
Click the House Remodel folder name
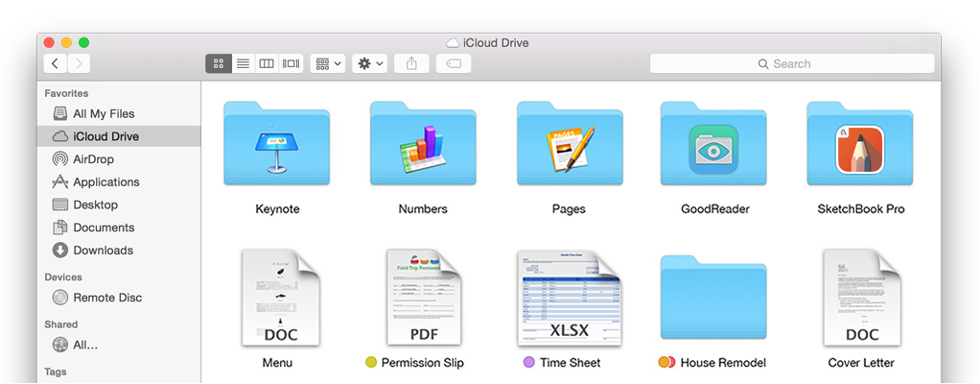coord(723,363)
